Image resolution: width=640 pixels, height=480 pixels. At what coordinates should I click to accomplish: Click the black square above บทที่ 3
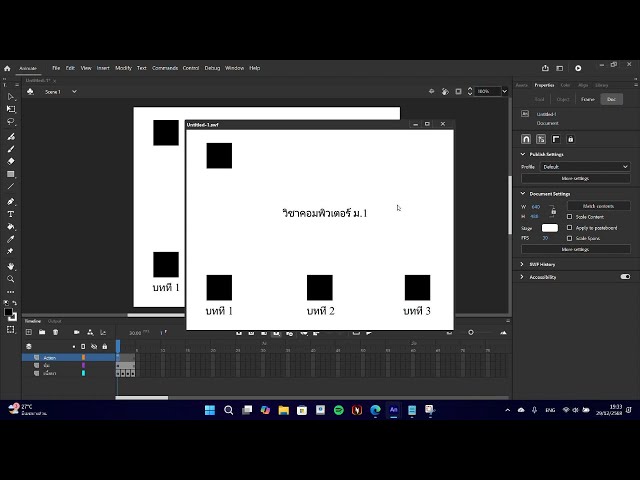(417, 287)
